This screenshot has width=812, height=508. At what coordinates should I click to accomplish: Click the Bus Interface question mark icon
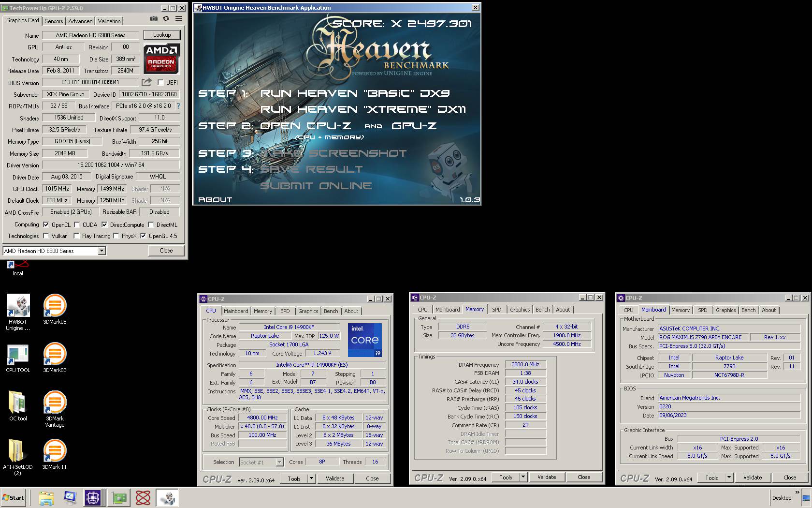click(x=178, y=106)
